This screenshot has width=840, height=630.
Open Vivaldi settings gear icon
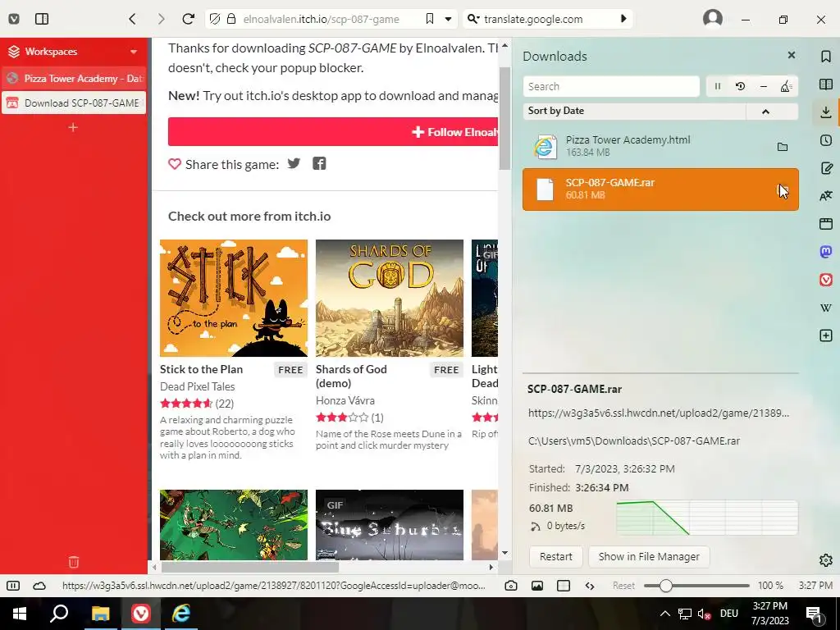(825, 559)
